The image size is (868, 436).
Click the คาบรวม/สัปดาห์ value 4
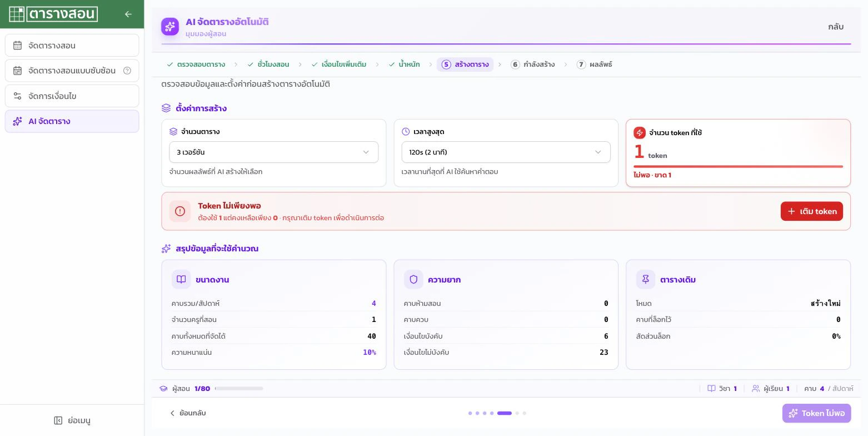point(374,304)
